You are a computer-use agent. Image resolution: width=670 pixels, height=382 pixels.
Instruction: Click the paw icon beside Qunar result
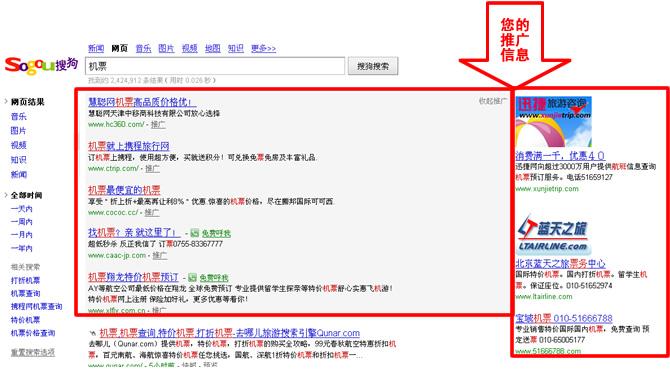click(x=92, y=333)
